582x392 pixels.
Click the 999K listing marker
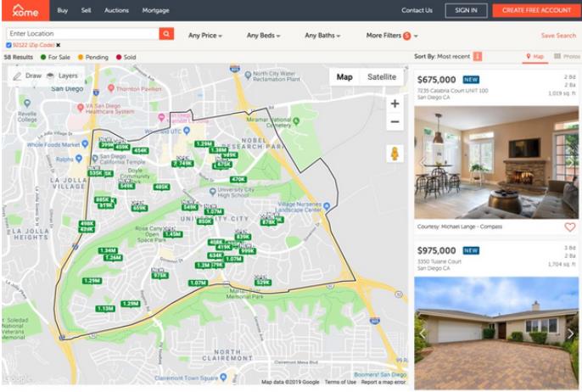click(x=247, y=251)
